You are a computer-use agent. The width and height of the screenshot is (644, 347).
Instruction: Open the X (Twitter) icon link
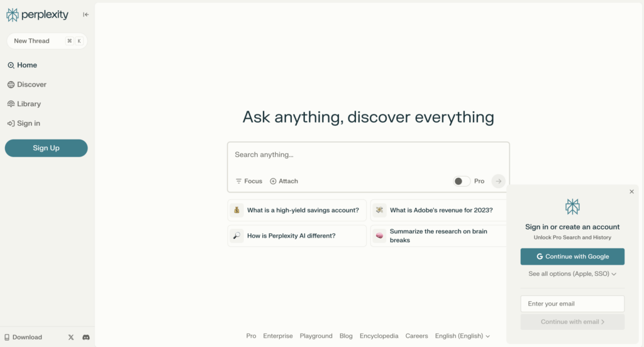click(71, 337)
